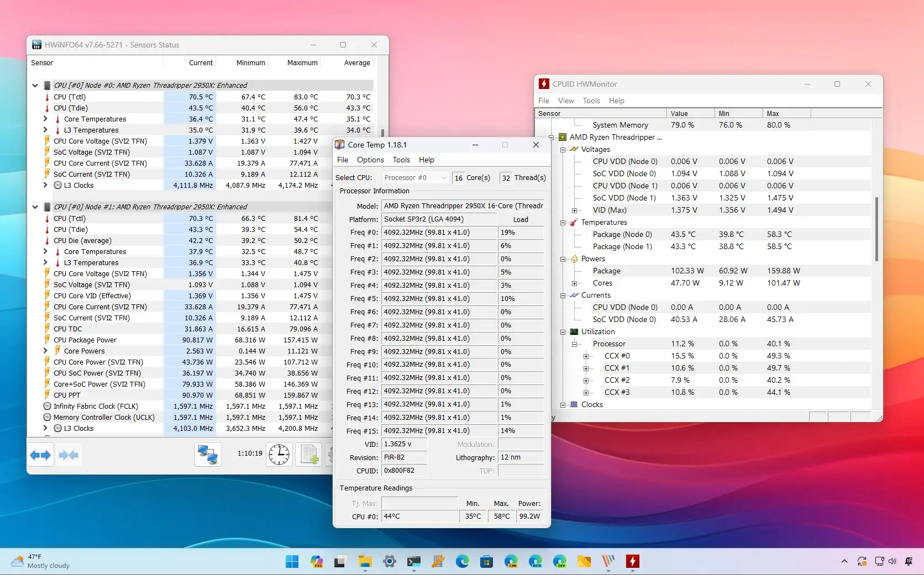Launch Microsoft Edge stable from taskbar
The height and width of the screenshot is (575, 924).
pos(463,562)
